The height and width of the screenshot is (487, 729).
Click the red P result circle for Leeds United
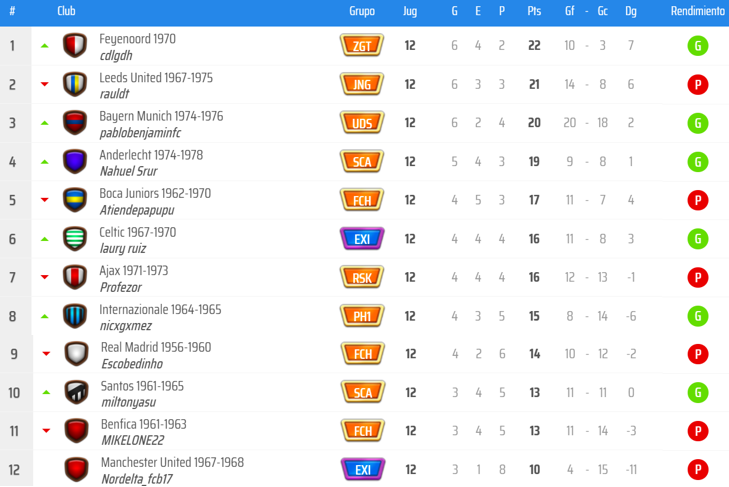click(697, 84)
